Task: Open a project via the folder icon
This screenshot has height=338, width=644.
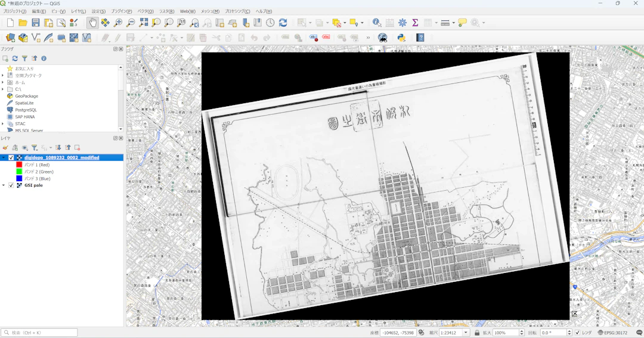Action: tap(23, 23)
